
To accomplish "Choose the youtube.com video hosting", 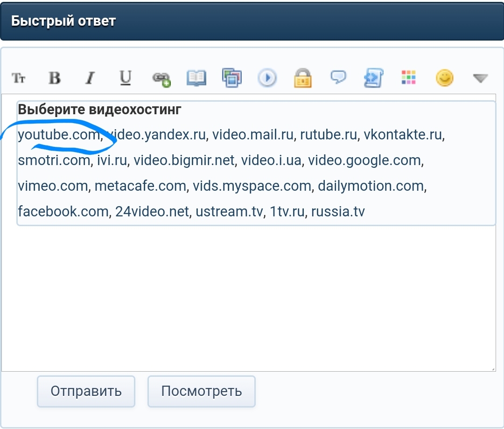I will 59,135.
